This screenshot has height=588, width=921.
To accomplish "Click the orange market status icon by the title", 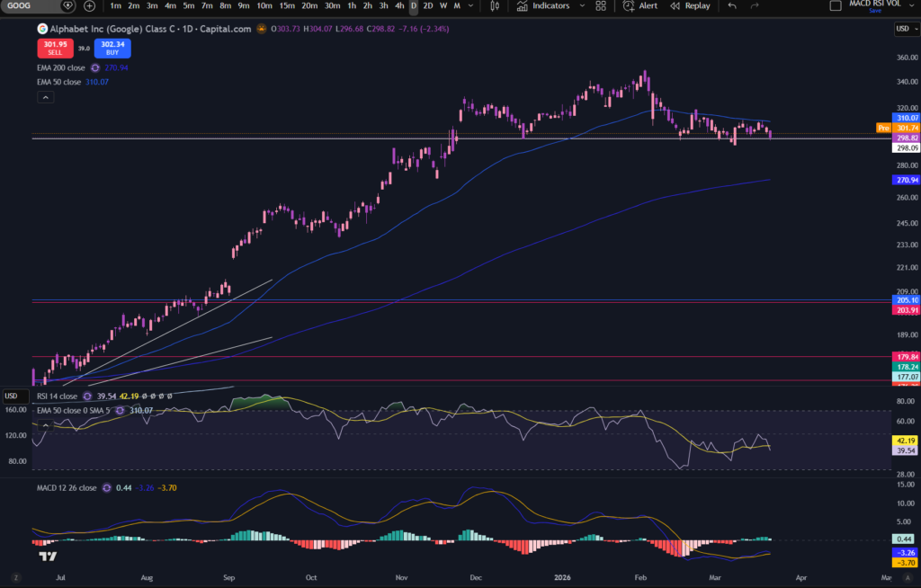I will tap(262, 29).
